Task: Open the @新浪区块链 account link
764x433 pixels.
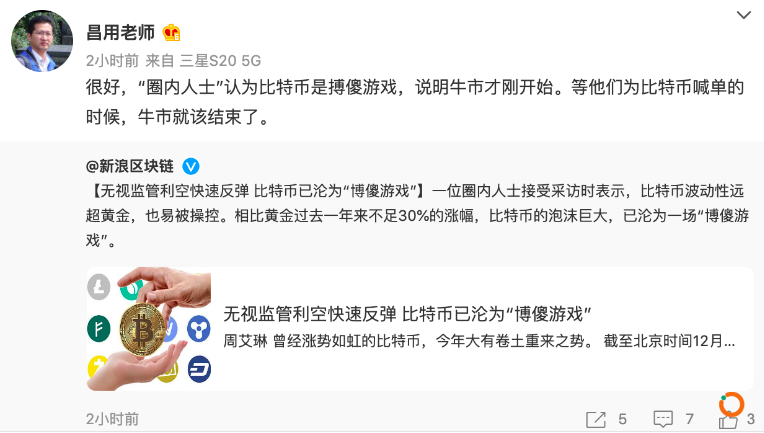Action: (x=130, y=166)
